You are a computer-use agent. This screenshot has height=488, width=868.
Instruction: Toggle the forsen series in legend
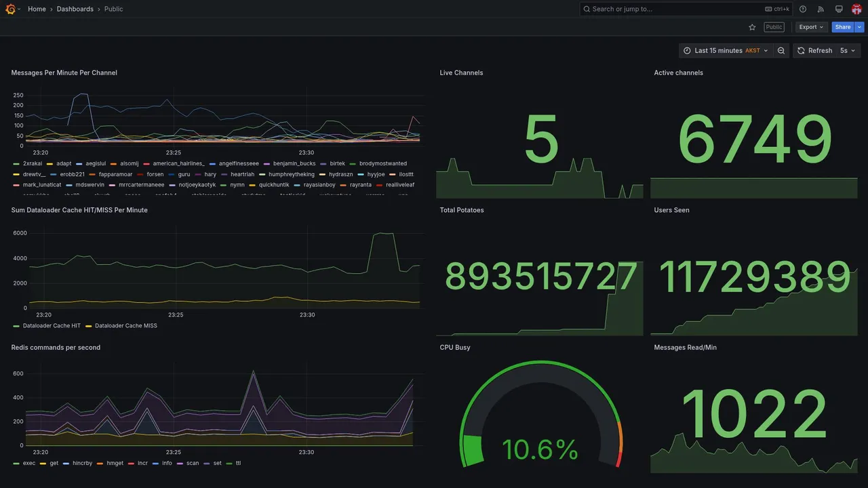[x=155, y=174]
